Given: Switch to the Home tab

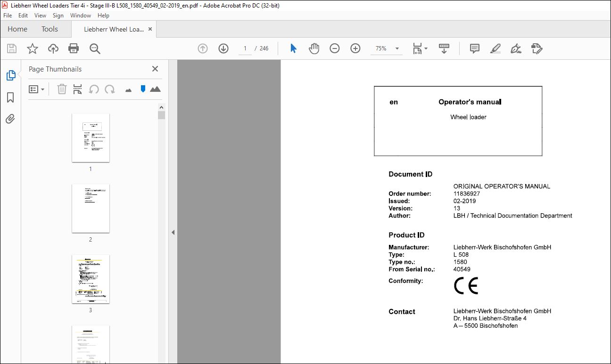Looking at the screenshot, I should pos(17,29).
